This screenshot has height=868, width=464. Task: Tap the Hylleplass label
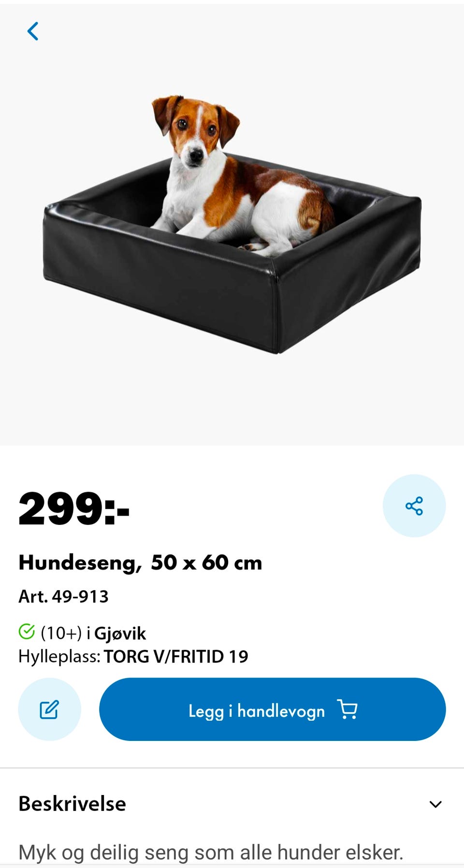59,656
